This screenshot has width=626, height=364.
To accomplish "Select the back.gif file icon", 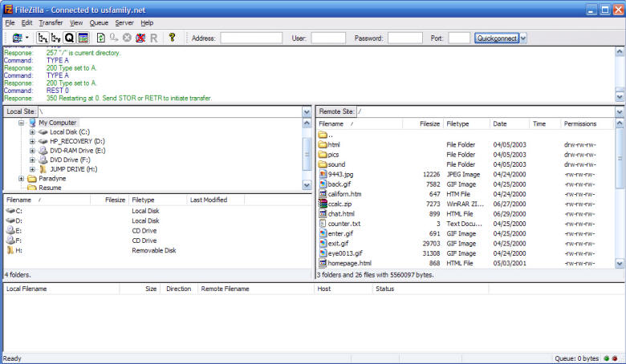I will (x=323, y=184).
